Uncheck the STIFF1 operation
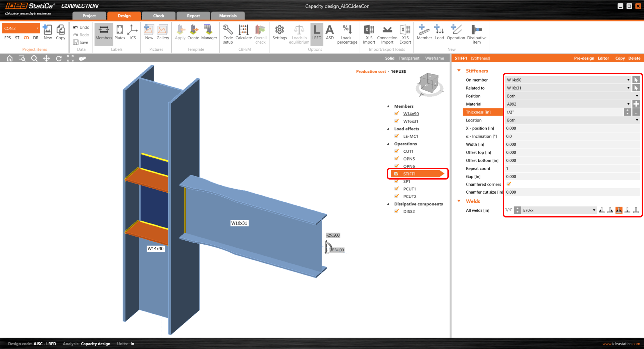Viewport: 644px width, 349px height. pos(396,174)
